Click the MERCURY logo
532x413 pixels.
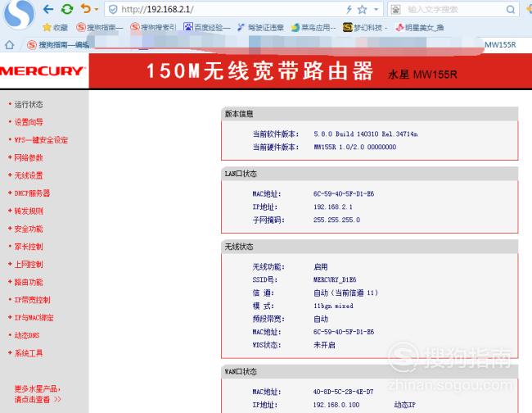(43, 71)
